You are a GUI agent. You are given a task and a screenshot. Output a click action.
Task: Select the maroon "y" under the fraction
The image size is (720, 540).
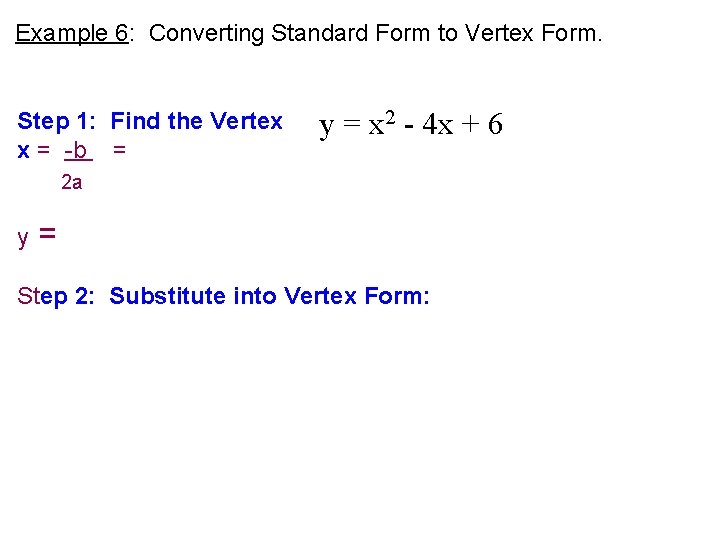pyautogui.click(x=23, y=238)
